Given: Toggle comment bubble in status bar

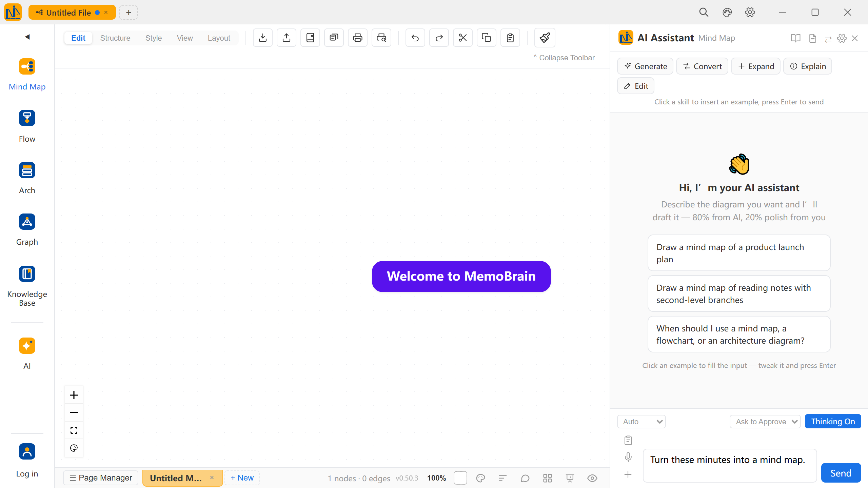Looking at the screenshot, I should [525, 478].
